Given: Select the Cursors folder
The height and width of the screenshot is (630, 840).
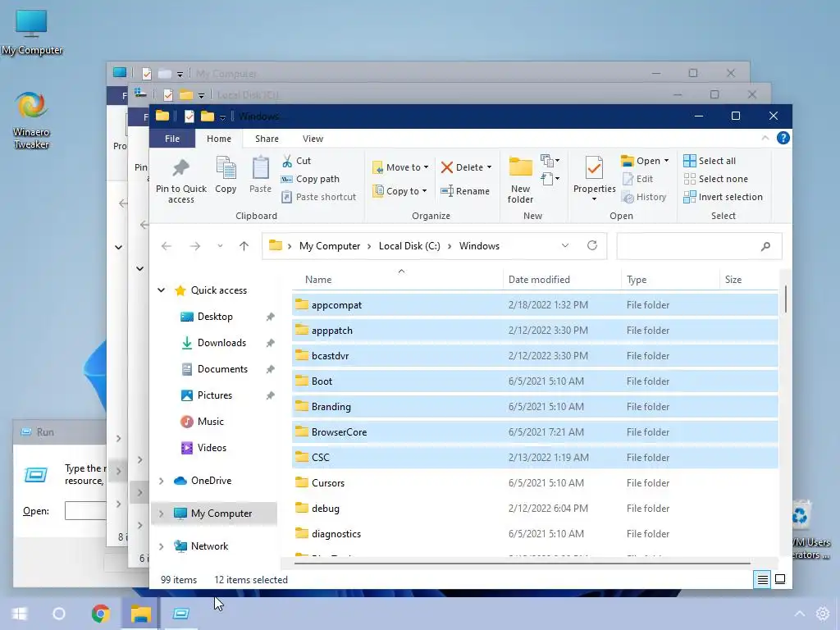Looking at the screenshot, I should coord(535,482).
